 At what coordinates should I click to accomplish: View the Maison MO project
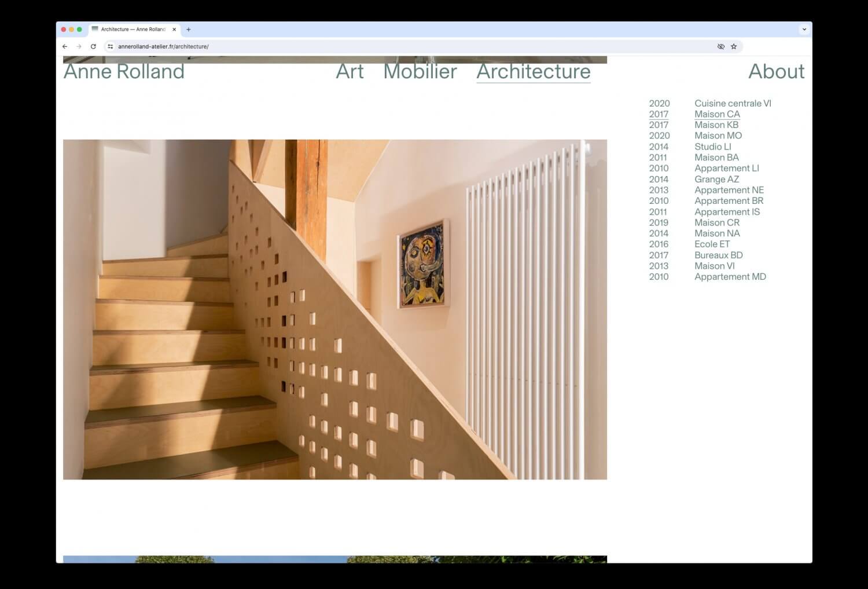[718, 136]
